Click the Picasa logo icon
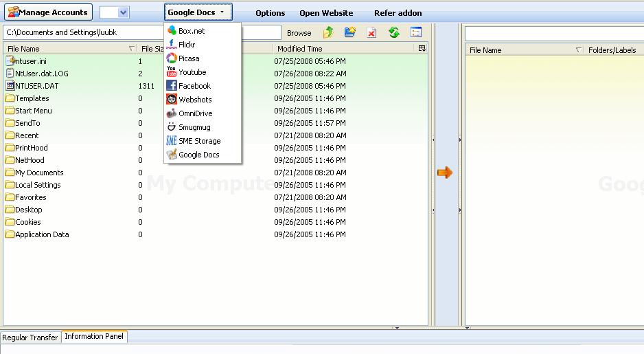This screenshot has height=354, width=644. (172, 58)
